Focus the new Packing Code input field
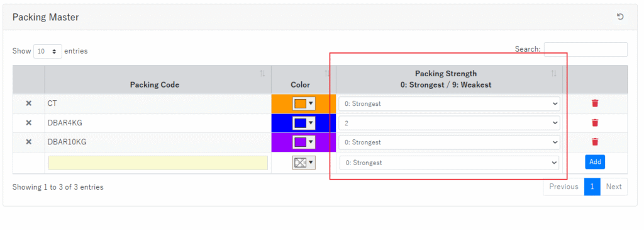The image size is (644, 230). click(x=158, y=163)
